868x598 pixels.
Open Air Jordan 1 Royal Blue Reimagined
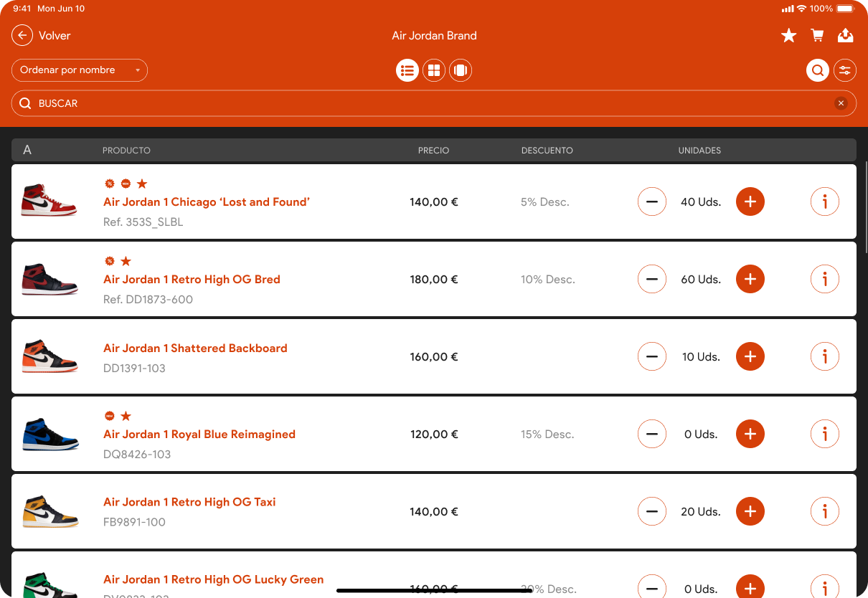pos(199,435)
